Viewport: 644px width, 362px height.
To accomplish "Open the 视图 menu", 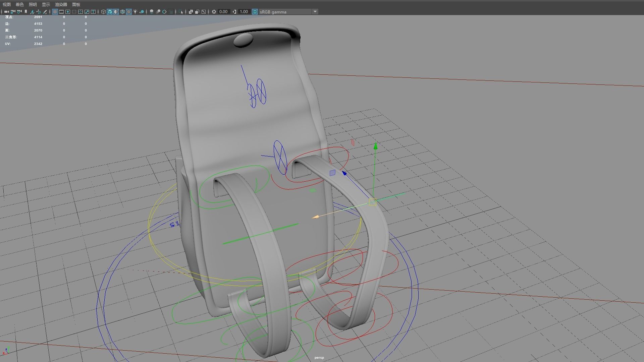I will tap(7, 4).
